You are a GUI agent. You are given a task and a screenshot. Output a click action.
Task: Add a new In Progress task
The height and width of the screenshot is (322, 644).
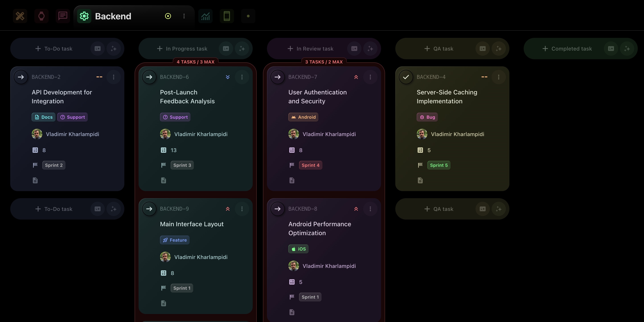(x=182, y=49)
